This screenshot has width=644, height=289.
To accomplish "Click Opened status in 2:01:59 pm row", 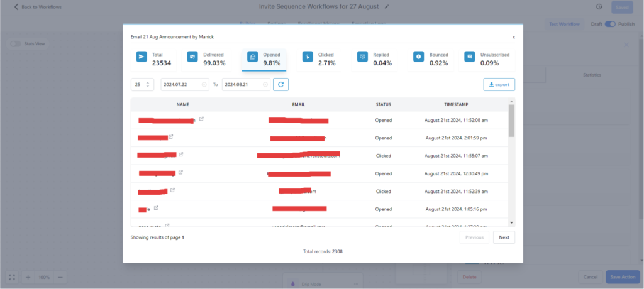I will click(x=383, y=138).
